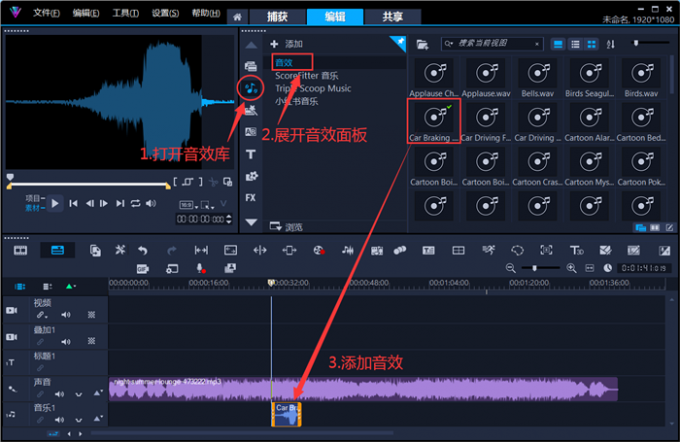Open the 编辑 (Edit) menu
The image size is (680, 442).
86,13
